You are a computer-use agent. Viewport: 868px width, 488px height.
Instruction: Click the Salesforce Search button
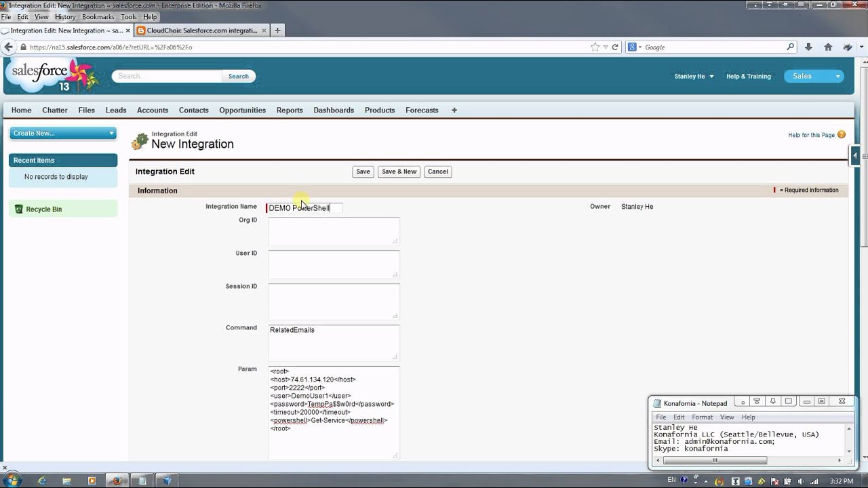(239, 76)
